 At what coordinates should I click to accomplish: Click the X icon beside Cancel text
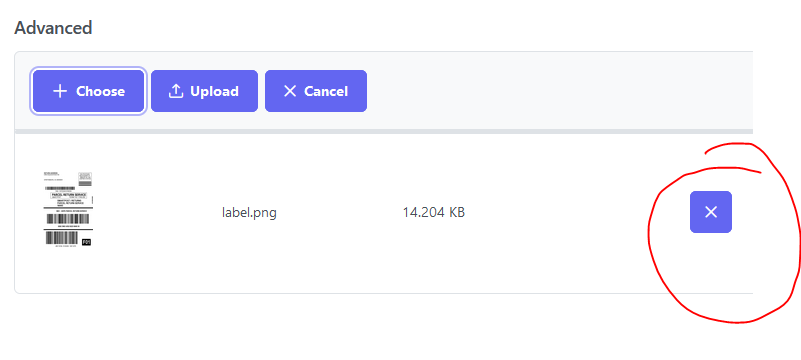[290, 91]
